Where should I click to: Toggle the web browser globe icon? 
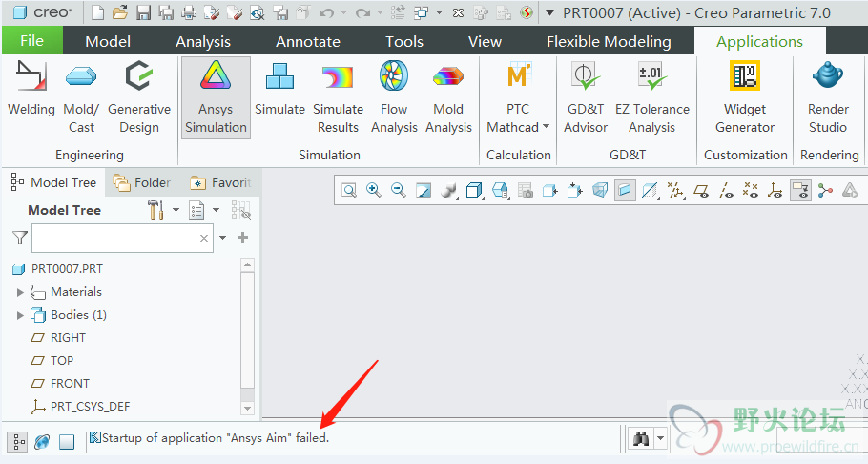tap(42, 441)
